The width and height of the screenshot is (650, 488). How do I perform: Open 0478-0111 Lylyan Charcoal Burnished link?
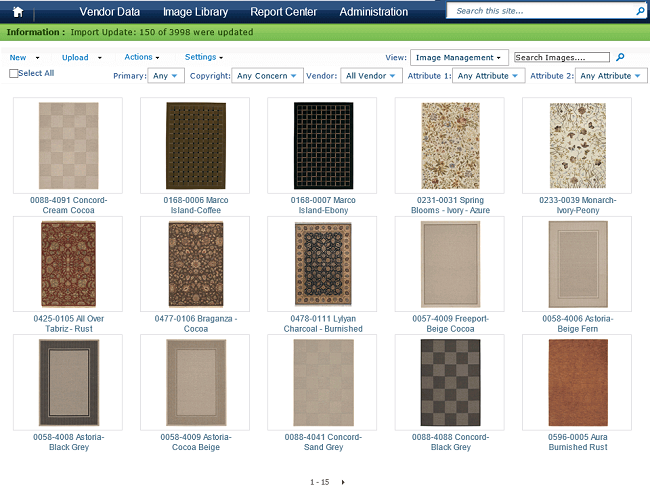click(323, 324)
